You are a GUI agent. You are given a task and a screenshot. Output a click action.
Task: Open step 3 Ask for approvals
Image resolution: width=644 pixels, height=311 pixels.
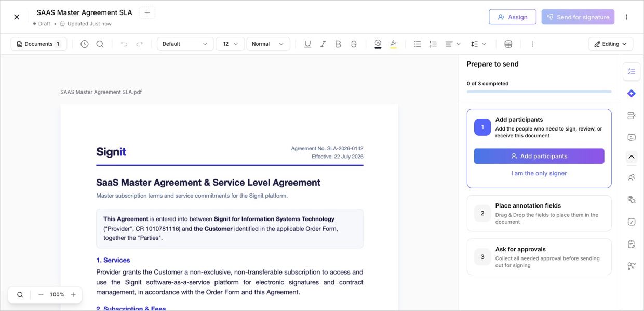tap(539, 257)
